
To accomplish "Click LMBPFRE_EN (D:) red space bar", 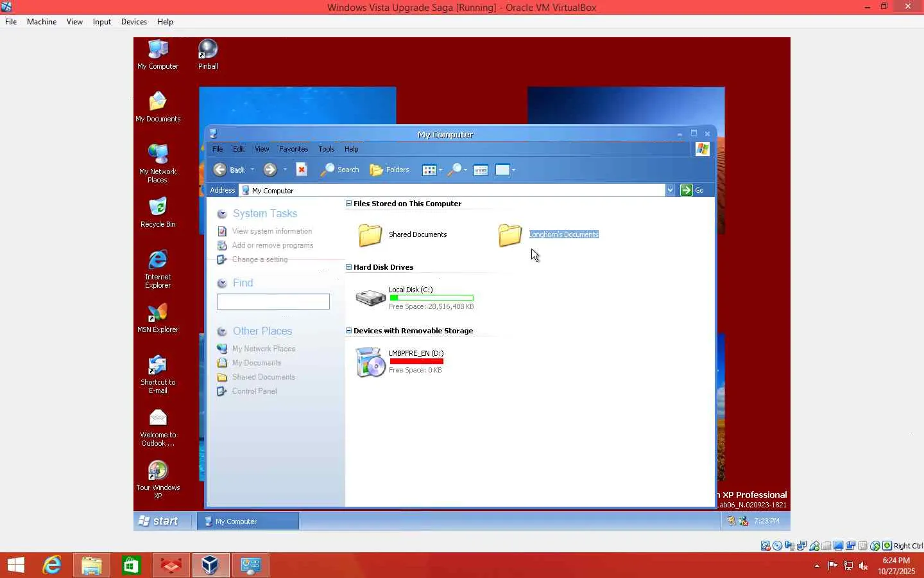I will 416,362.
